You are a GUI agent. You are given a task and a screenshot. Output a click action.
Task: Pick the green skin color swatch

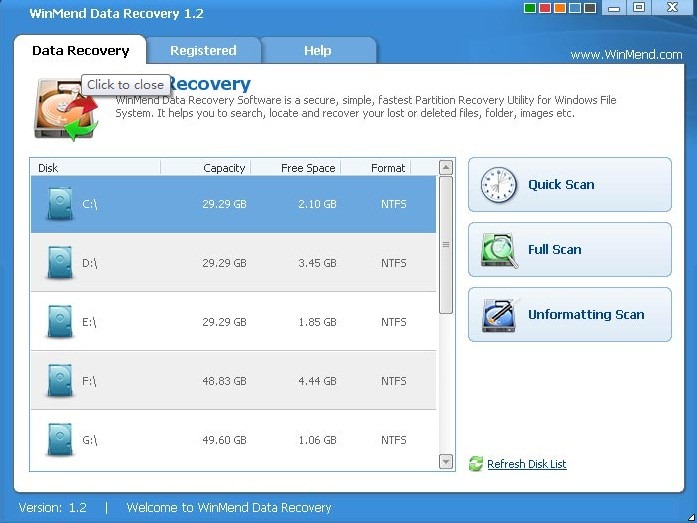click(x=530, y=8)
